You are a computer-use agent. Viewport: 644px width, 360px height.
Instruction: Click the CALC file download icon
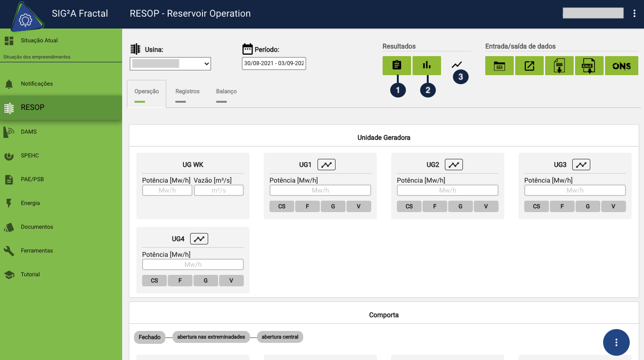(589, 66)
